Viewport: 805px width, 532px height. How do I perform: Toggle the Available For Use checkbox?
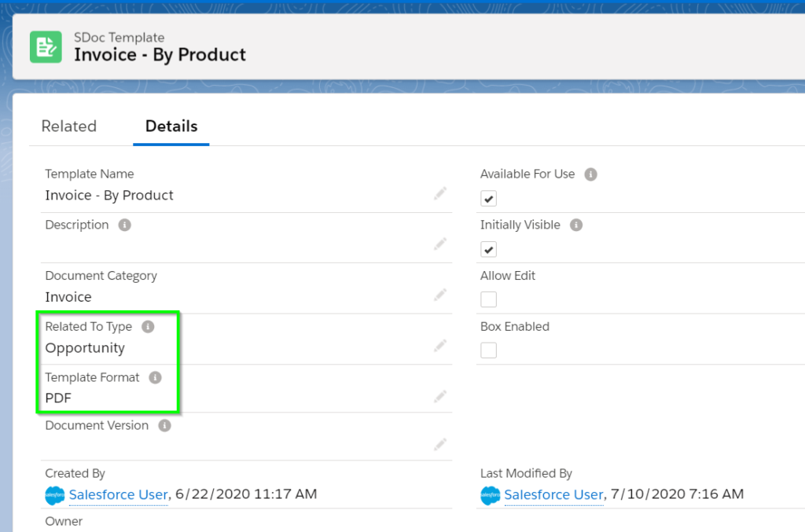tap(489, 198)
